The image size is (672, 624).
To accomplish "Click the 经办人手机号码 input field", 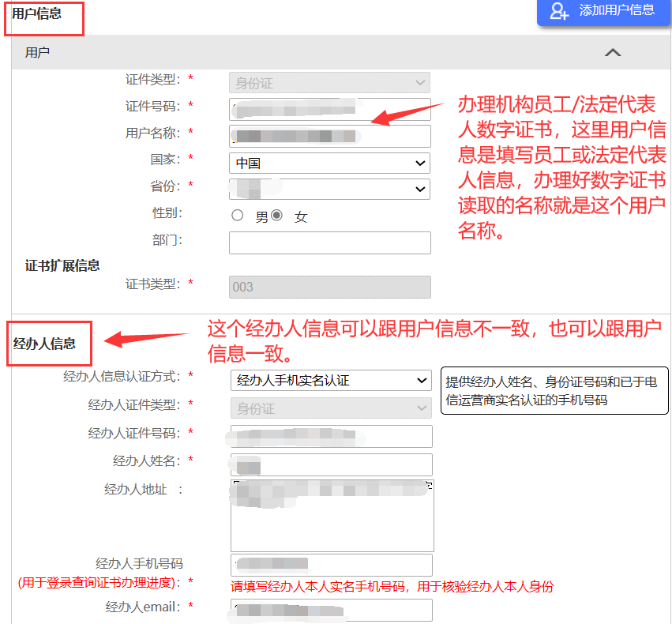I will [x=331, y=565].
